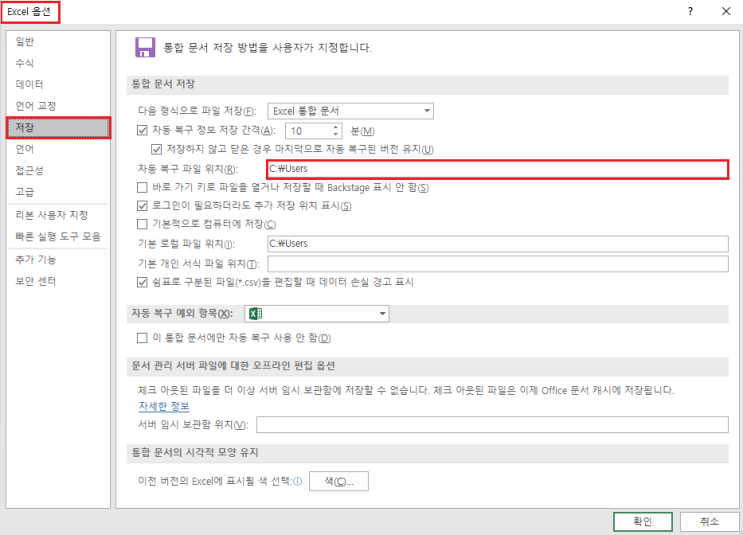
Task: Open 빠른 실행 도구 모음 category
Action: tap(58, 236)
